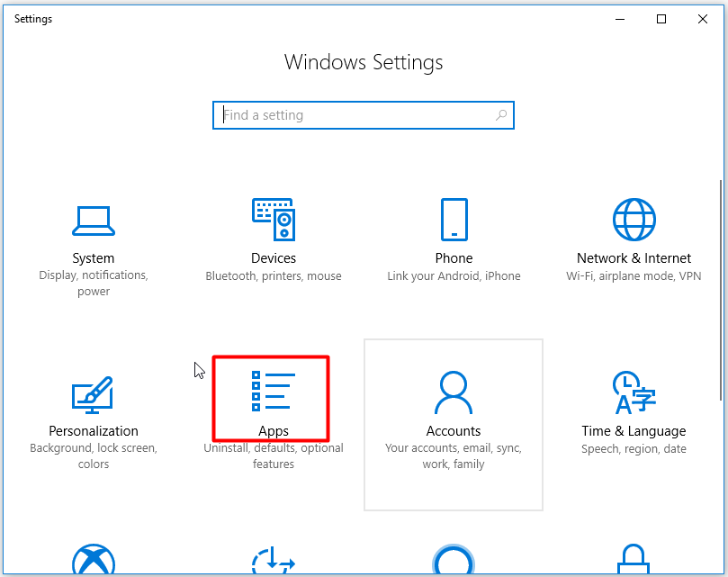Image resolution: width=728 pixels, height=577 pixels.
Task: Open the Update & Security arrows icon
Action: [x=274, y=560]
